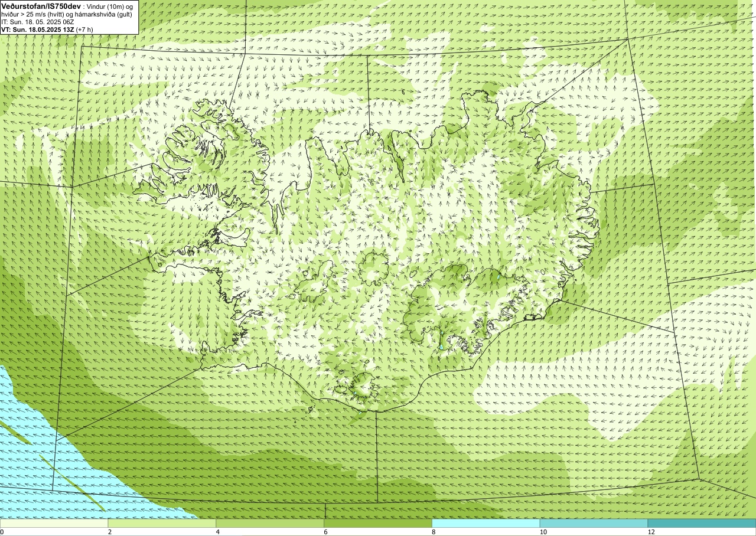The height and width of the screenshot is (536, 756).
Task: Click the 'IT: Sun. 18. 05. 2025 06Z' line
Action: [37, 22]
